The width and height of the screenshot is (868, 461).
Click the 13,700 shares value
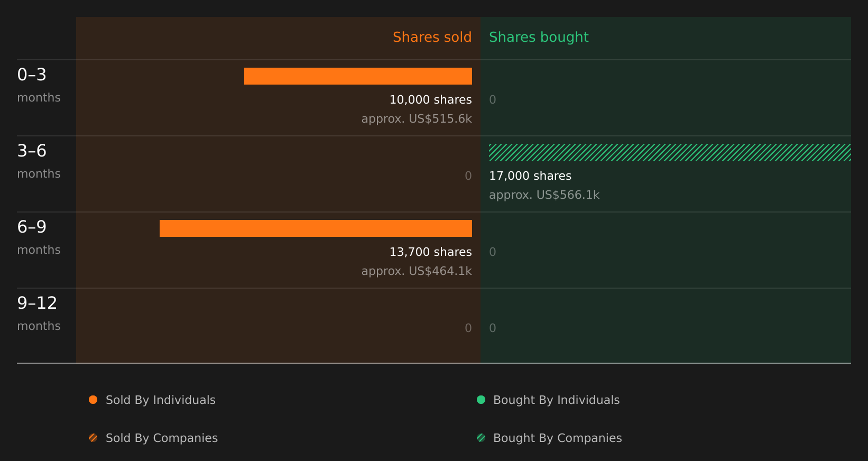(431, 252)
